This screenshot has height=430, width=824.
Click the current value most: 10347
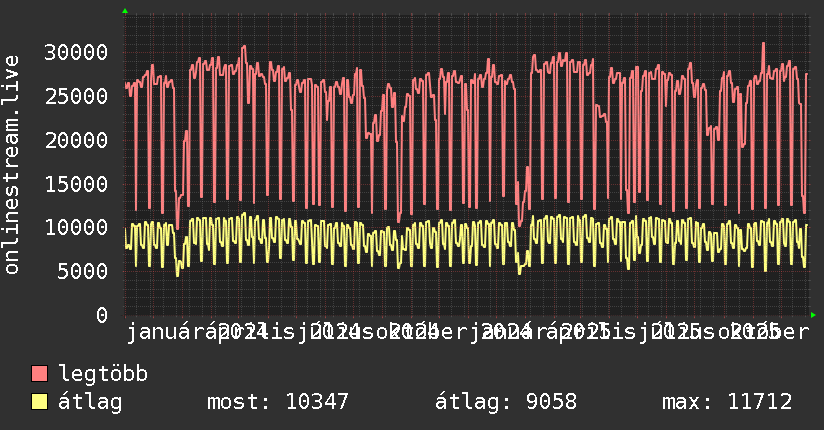(x=277, y=402)
